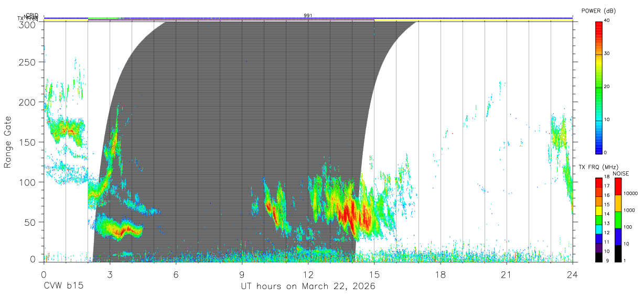The width and height of the screenshot is (644, 297).
Task: Click the '1' label on NOISE scale
Action: [624, 261]
